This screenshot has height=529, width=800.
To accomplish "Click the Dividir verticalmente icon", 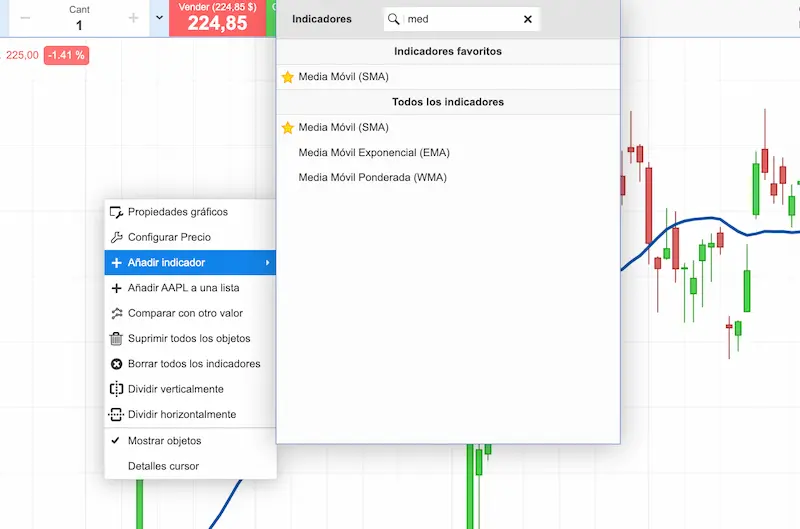I will 116,389.
